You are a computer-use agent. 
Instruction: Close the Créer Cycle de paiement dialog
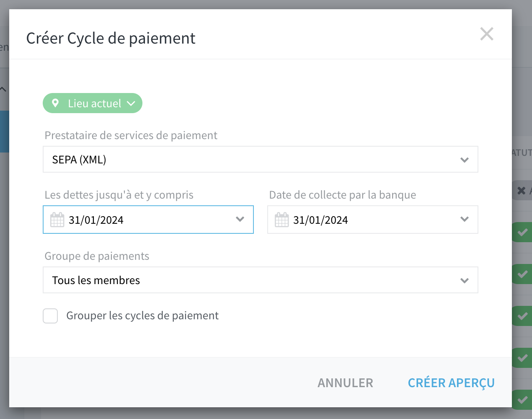pyautogui.click(x=487, y=34)
